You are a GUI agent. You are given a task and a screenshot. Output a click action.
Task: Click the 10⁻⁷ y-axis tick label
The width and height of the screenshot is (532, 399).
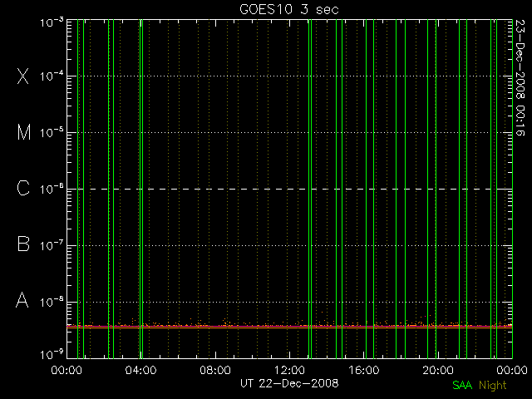click(x=52, y=245)
